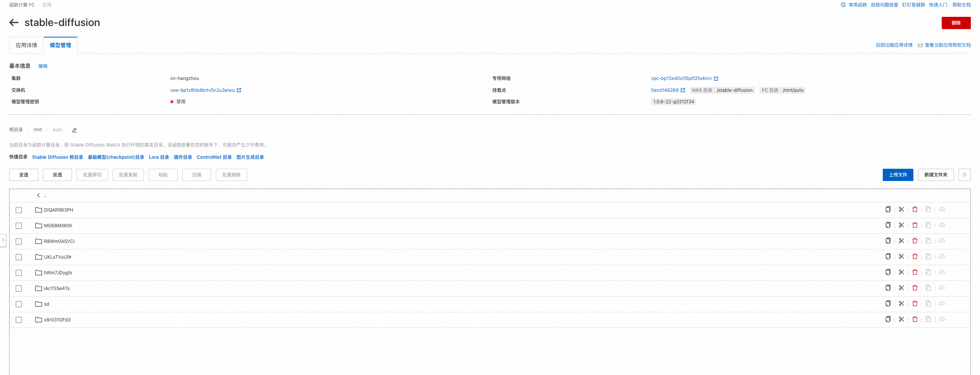Open the mnt path segment
Image resolution: width=980 pixels, height=375 pixels.
[x=38, y=130]
